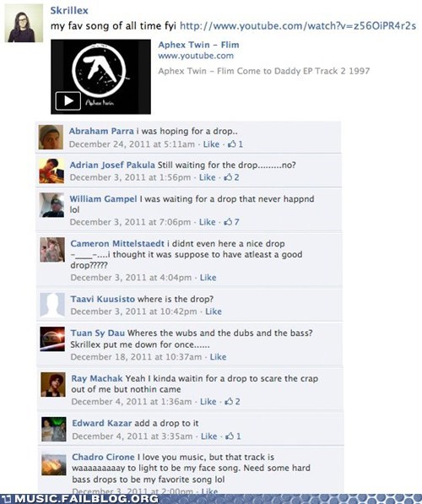Like Tuan Sy Dau's comment

[x=218, y=357]
